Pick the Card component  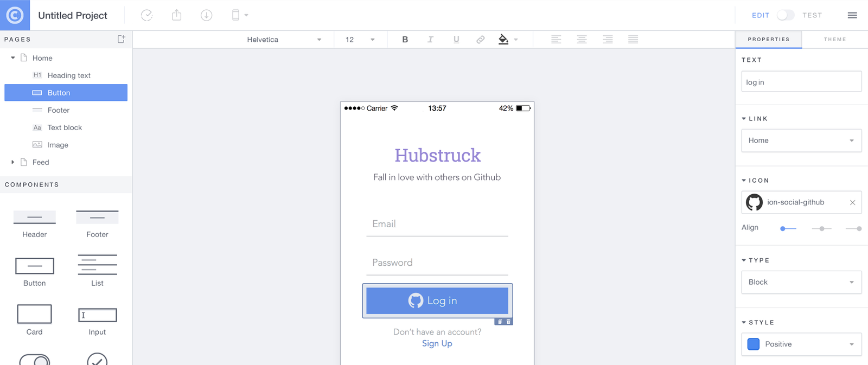coord(34,320)
